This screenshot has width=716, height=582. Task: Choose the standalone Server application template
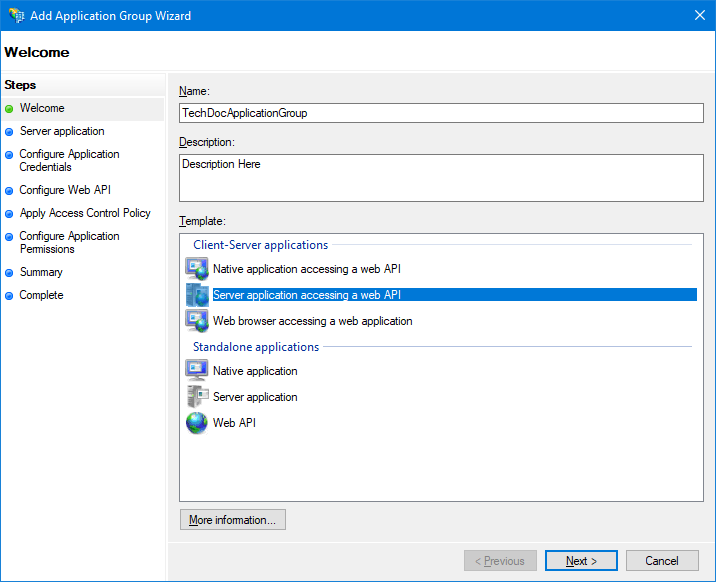(255, 397)
